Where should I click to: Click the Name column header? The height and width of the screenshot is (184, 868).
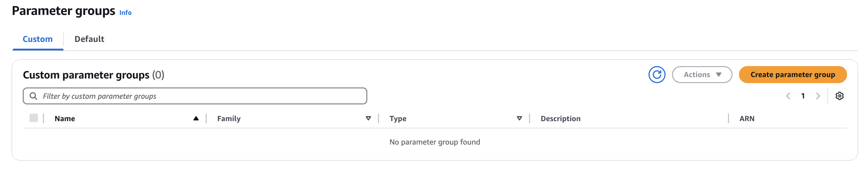coord(65,119)
